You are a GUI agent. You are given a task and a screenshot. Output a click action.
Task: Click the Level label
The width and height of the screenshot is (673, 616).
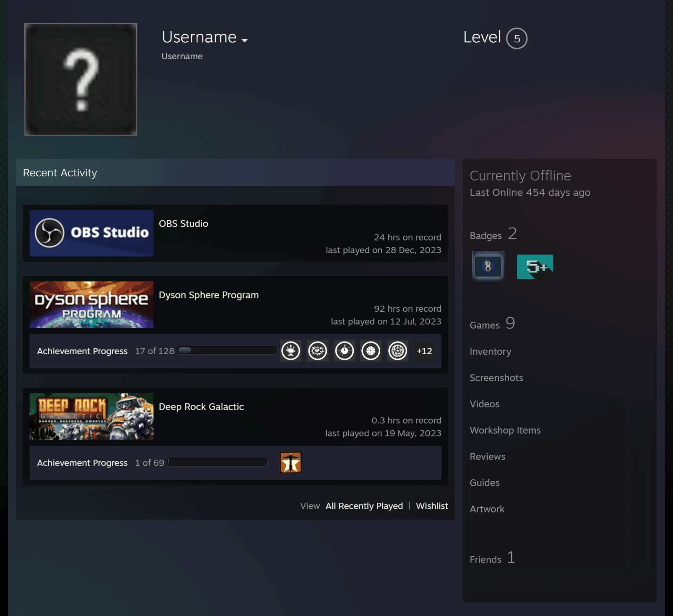(x=482, y=37)
